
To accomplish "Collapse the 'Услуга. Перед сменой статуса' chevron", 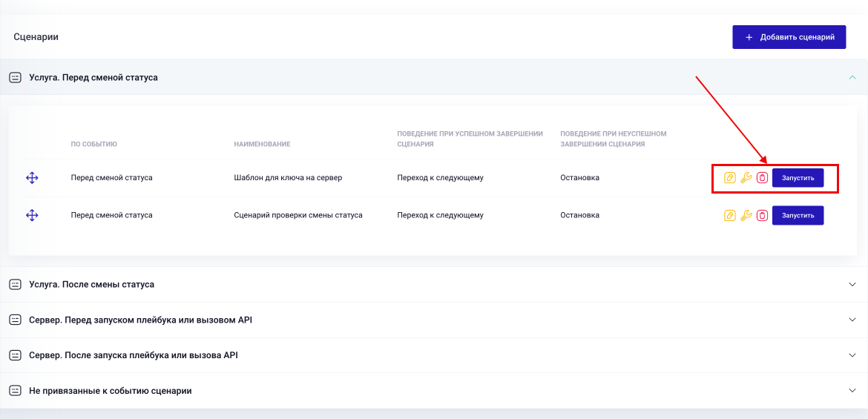I will [852, 77].
